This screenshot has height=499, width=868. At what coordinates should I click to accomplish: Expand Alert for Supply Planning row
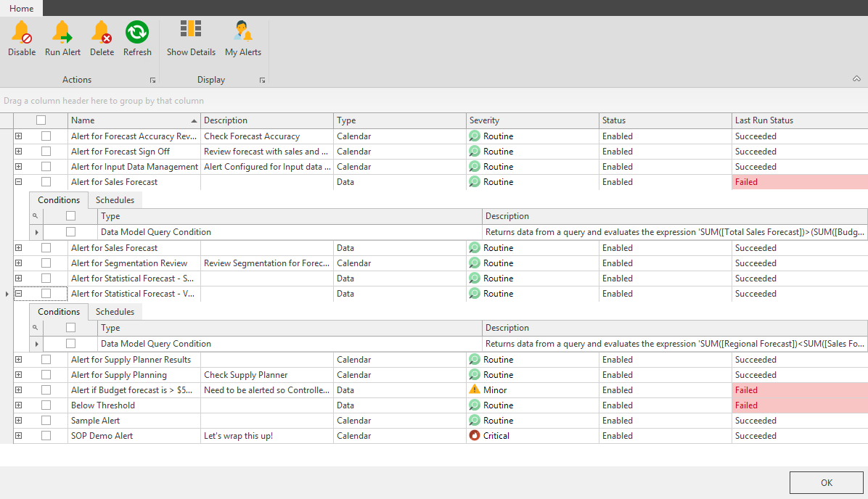coord(19,374)
